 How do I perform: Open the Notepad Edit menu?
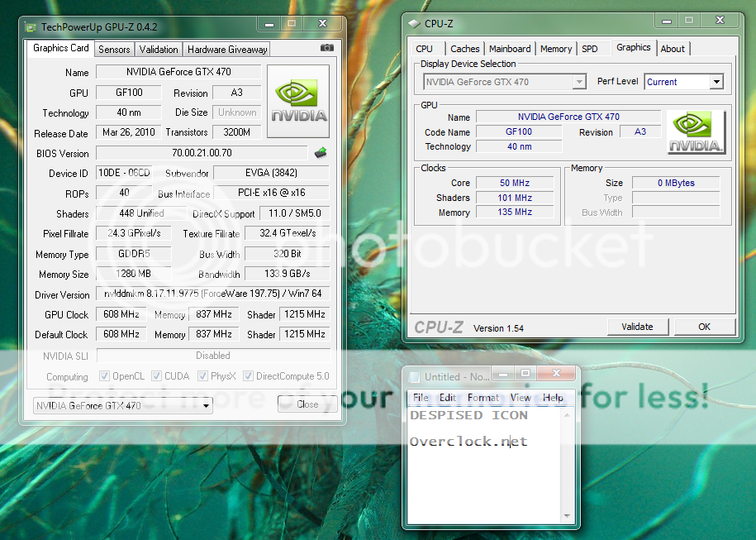point(448,397)
